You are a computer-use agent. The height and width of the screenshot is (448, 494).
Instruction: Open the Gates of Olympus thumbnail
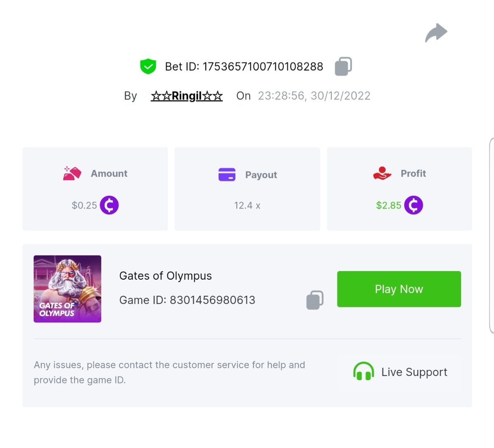point(68,289)
